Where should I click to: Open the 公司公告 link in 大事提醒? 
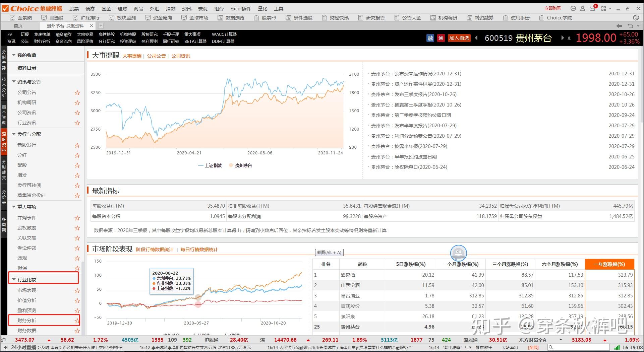156,56
